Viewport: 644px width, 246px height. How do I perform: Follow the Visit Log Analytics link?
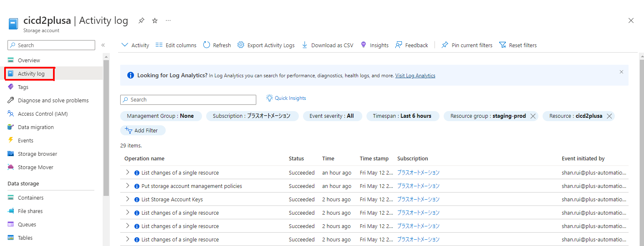pyautogui.click(x=415, y=76)
